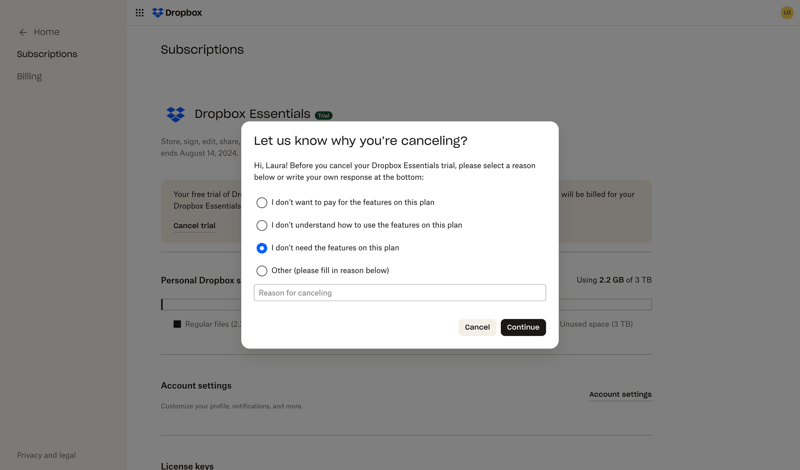
Task: Click the Reason for canceling text field
Action: click(x=399, y=292)
